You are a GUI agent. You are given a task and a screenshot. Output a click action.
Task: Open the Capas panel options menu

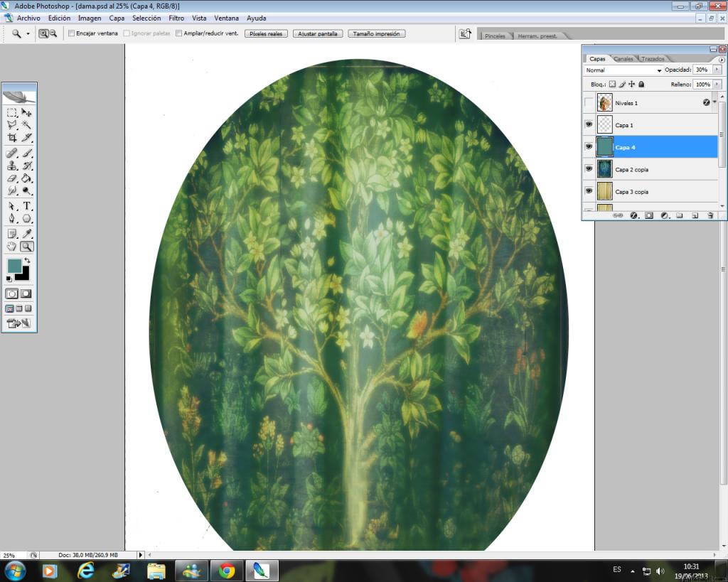[722, 60]
